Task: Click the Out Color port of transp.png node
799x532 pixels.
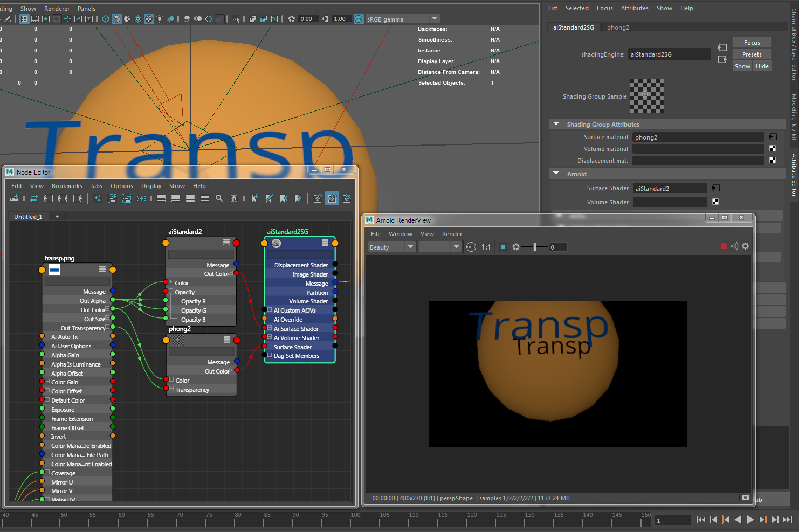Action: (x=112, y=309)
